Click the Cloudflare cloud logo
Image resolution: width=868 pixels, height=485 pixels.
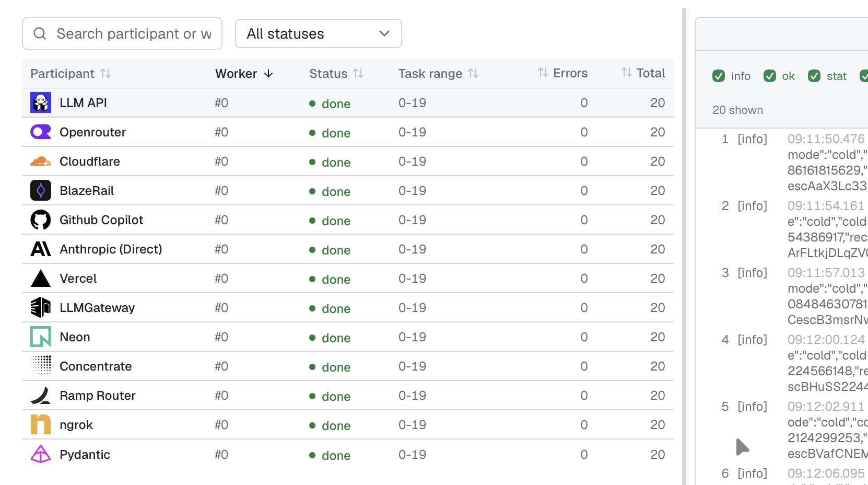click(x=41, y=161)
